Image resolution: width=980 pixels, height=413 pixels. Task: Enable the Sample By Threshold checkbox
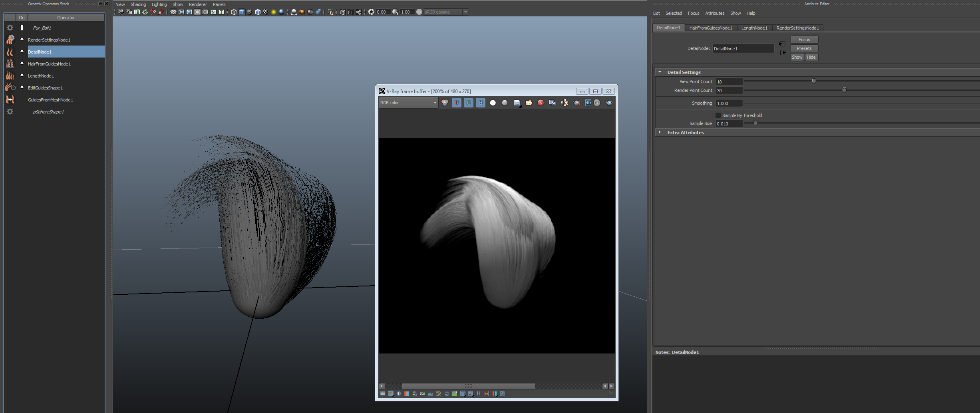coord(718,115)
